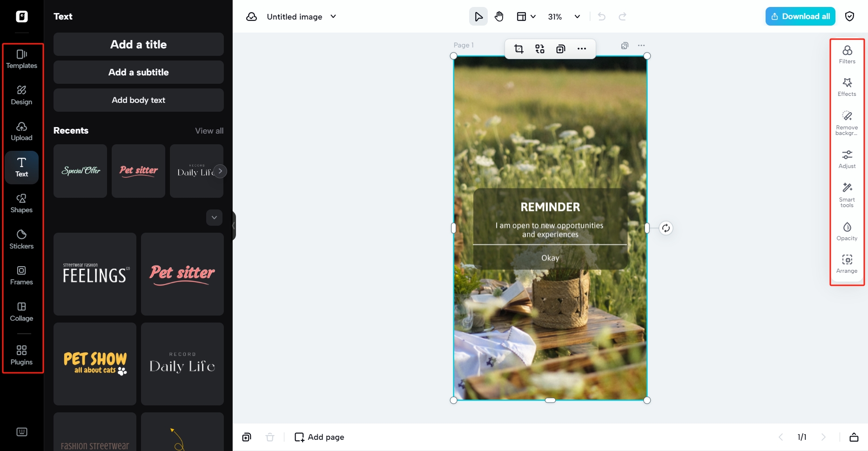Click Download all button
Screen dimensions: 868x451
(x=801, y=16)
